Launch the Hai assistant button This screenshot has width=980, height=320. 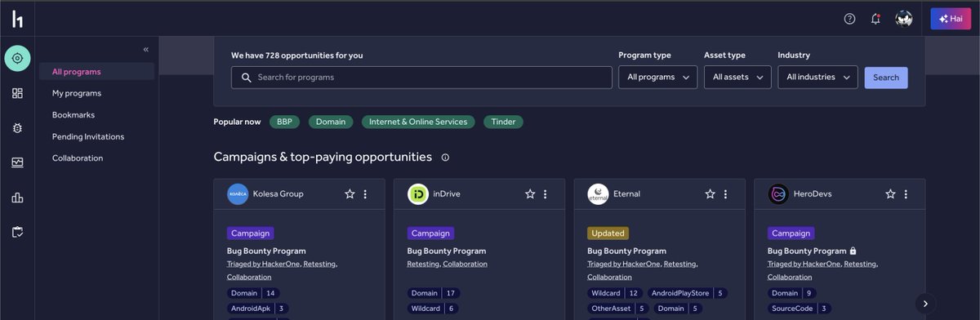(951, 19)
